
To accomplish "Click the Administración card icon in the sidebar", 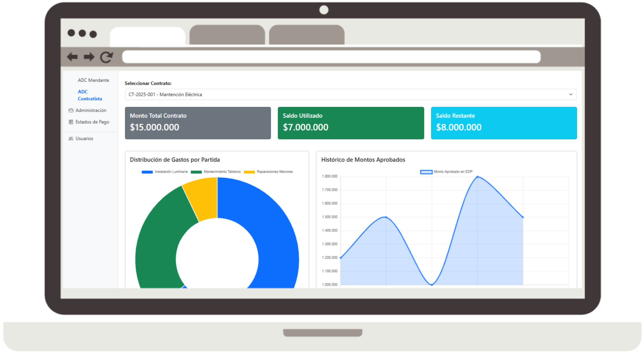I will [x=71, y=110].
